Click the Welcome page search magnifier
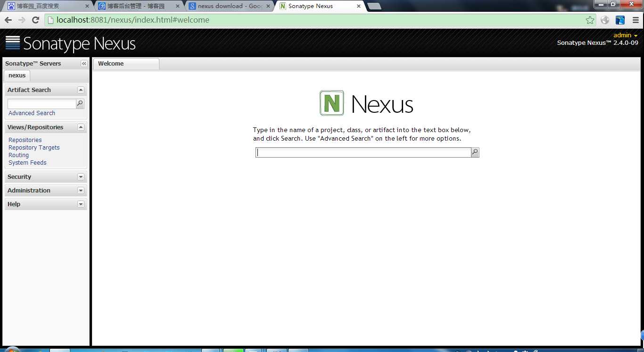 click(x=475, y=152)
